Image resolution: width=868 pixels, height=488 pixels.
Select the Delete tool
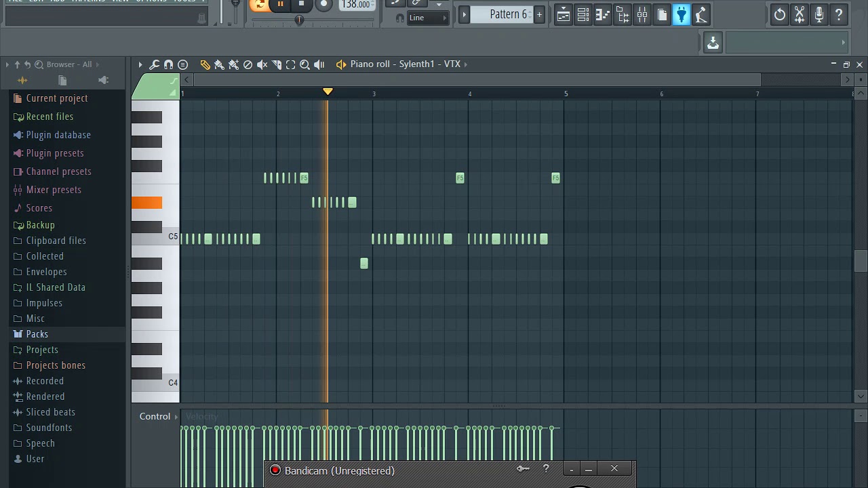coord(248,64)
